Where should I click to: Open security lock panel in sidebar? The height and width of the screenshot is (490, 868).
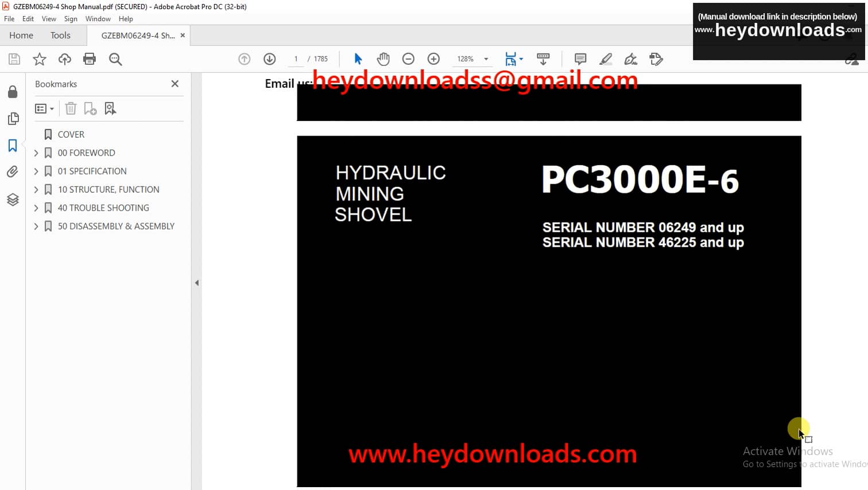(x=13, y=92)
